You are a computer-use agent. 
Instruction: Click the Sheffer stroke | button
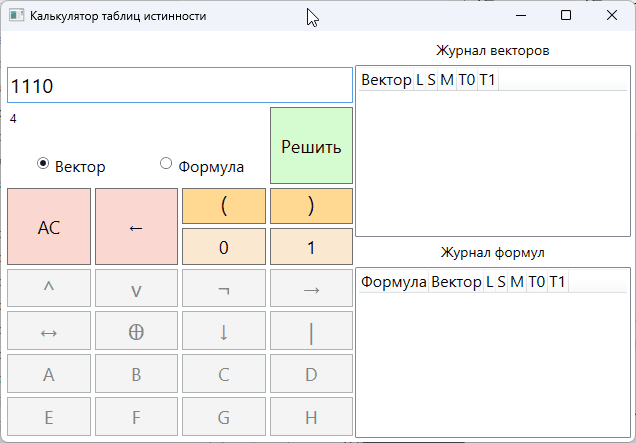click(x=311, y=331)
